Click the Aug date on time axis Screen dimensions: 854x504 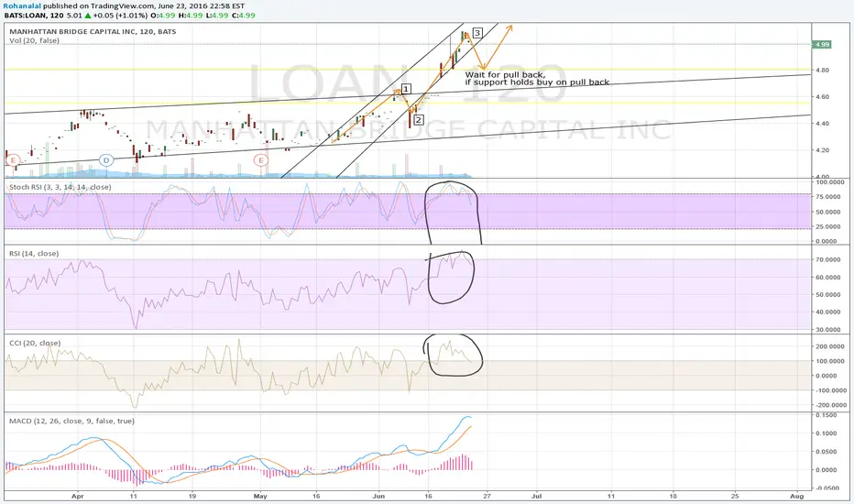797,497
